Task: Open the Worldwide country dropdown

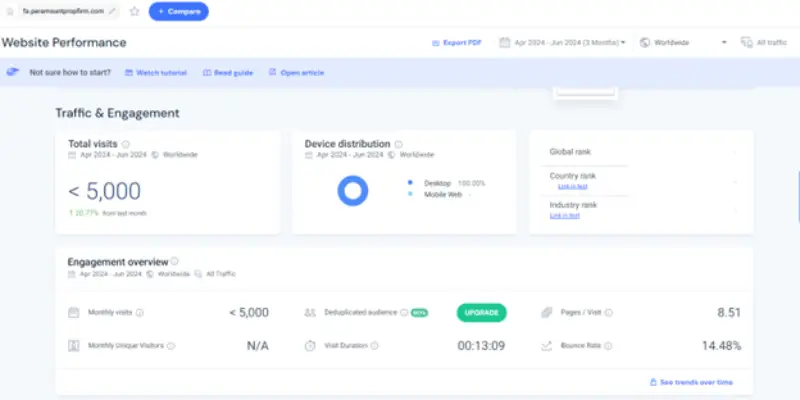Action: pos(683,43)
